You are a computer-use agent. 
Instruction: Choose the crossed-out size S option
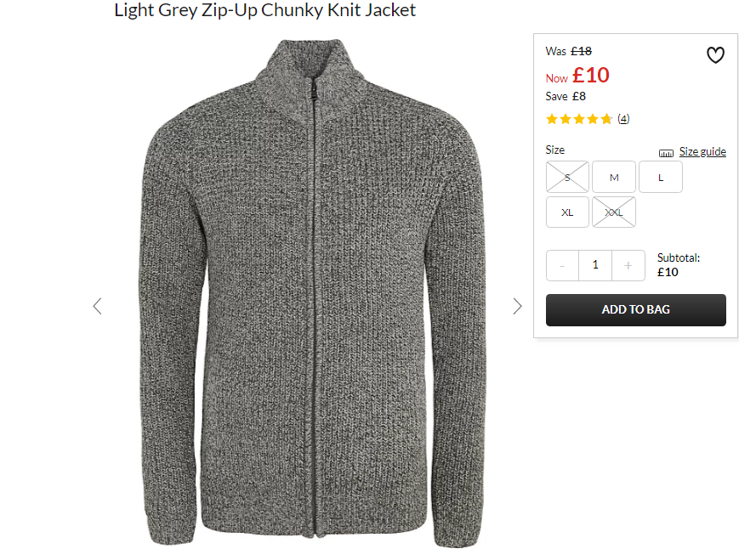[x=567, y=177]
